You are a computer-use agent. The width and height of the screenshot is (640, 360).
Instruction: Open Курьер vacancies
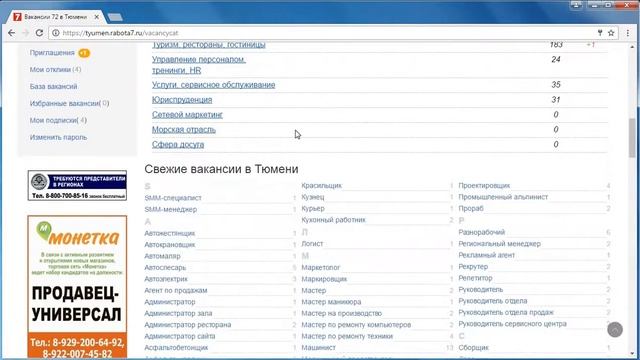[x=313, y=209]
